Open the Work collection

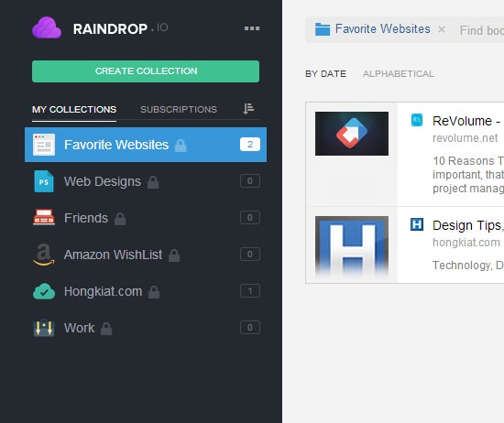[146, 328]
